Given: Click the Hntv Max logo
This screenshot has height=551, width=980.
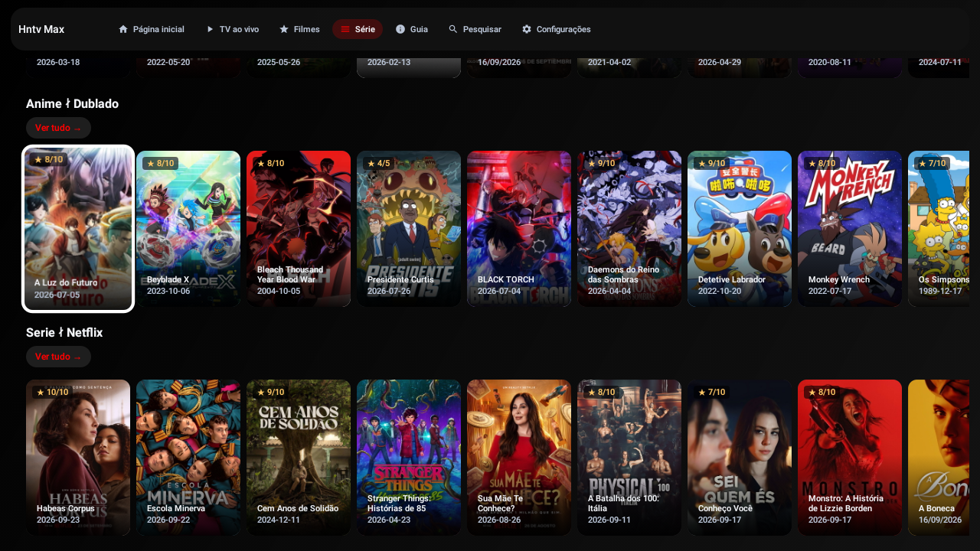Looking at the screenshot, I should coord(41,29).
